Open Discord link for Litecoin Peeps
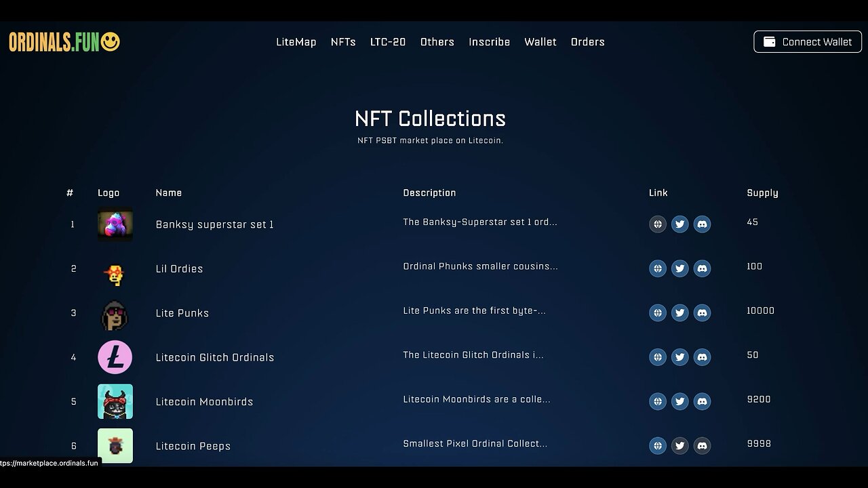Screen dimensions: 868x488 click(703, 445)
